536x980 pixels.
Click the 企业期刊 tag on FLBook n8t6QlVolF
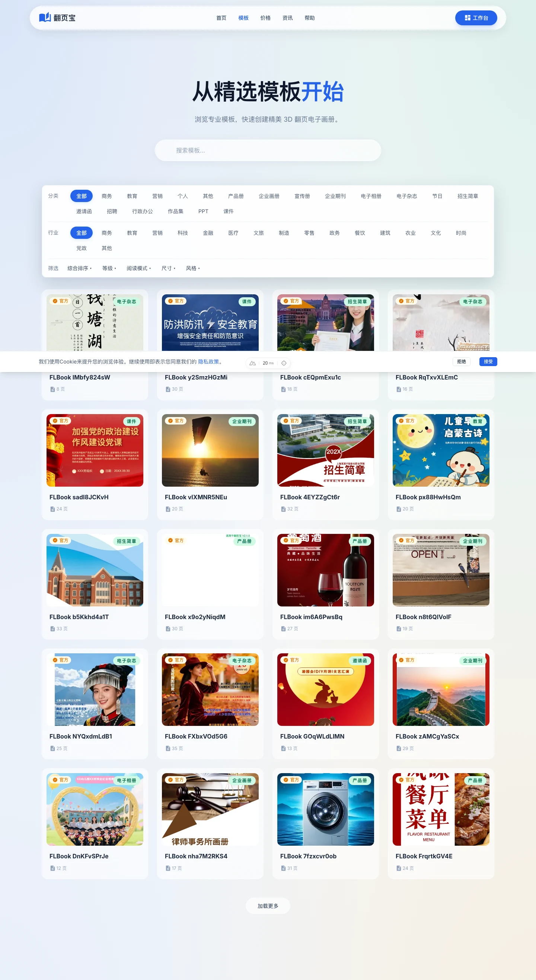(472, 541)
